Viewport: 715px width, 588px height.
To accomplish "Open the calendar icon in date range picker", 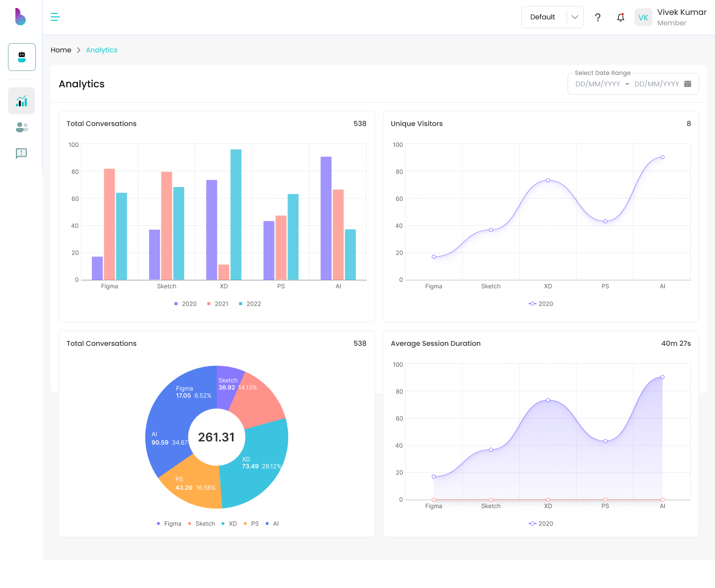I will coord(688,83).
